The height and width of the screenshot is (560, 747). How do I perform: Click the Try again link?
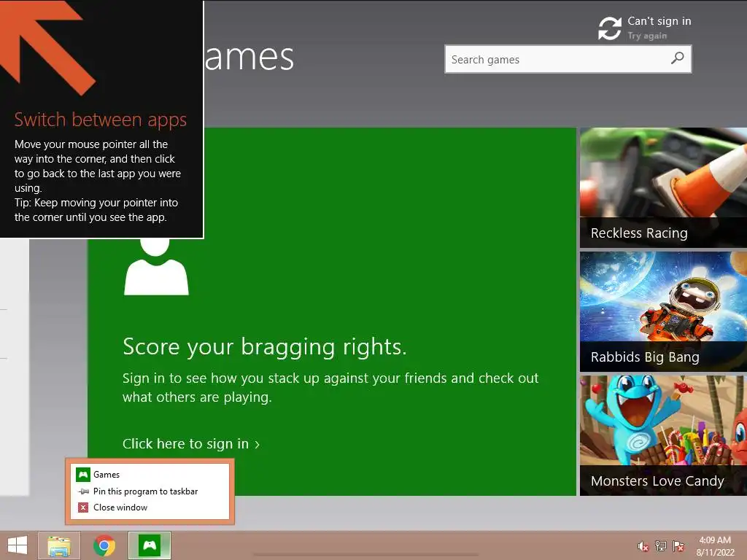(647, 36)
